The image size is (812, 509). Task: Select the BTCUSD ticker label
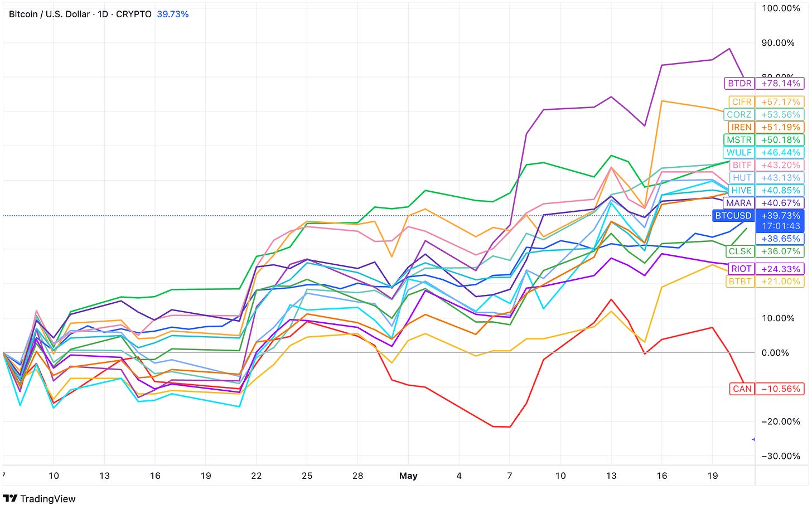click(733, 216)
